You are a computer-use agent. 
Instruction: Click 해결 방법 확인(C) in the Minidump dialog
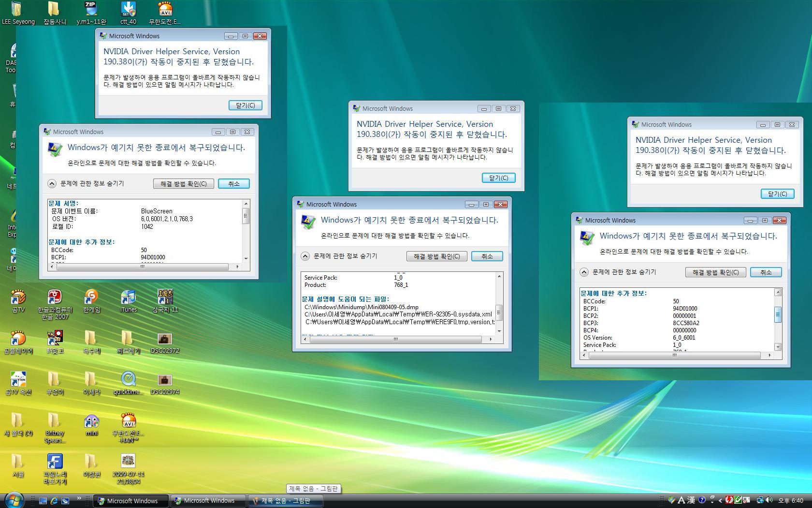coord(437,256)
